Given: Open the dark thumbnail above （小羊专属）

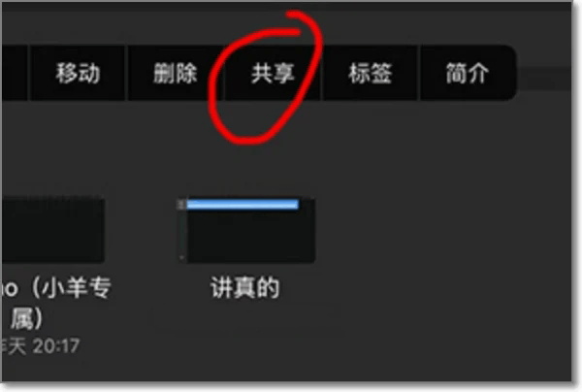Looking at the screenshot, I should (52, 231).
